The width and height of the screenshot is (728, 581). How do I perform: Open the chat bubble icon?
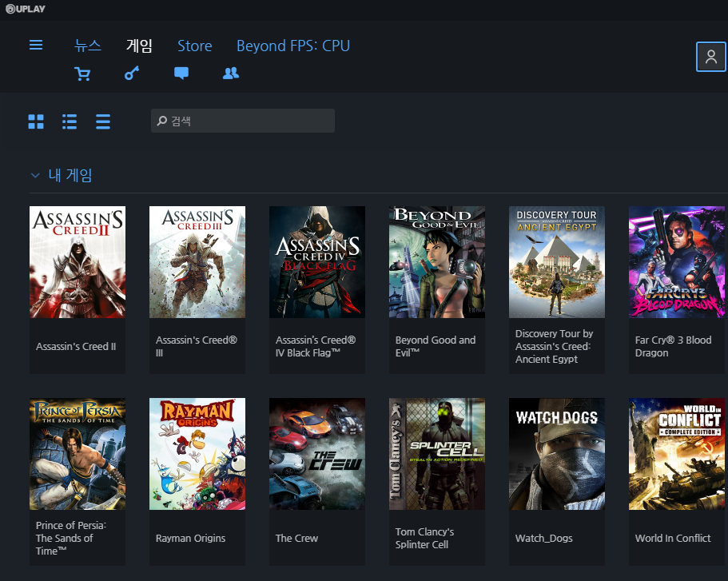[181, 74]
